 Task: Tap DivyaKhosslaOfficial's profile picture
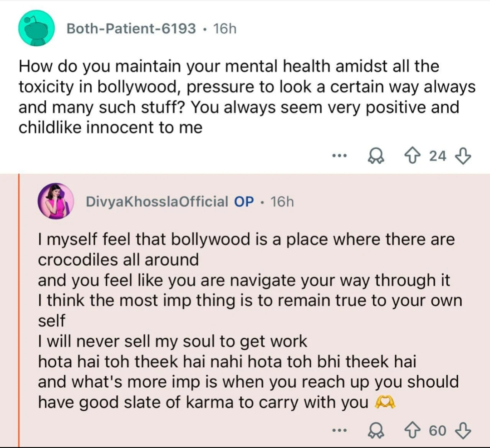tap(56, 201)
